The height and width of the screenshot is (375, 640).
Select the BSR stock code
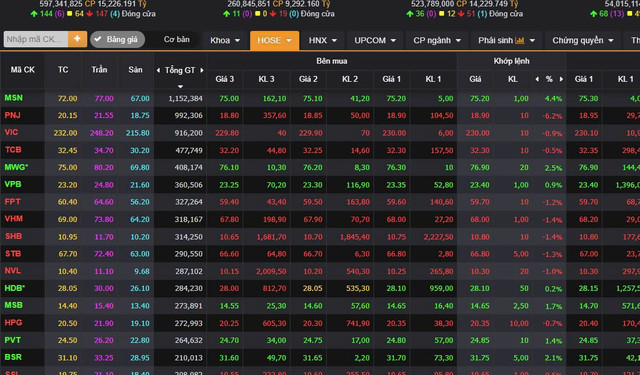click(13, 357)
